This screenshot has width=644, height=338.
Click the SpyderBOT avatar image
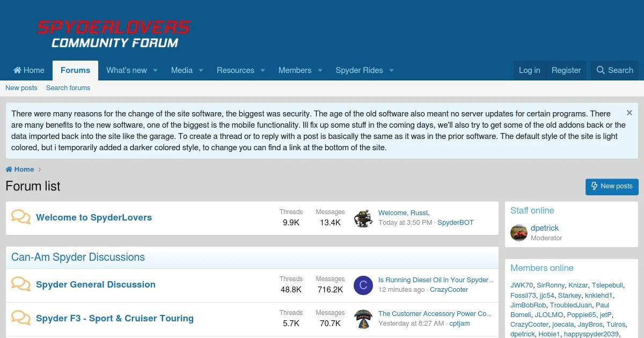point(363,218)
